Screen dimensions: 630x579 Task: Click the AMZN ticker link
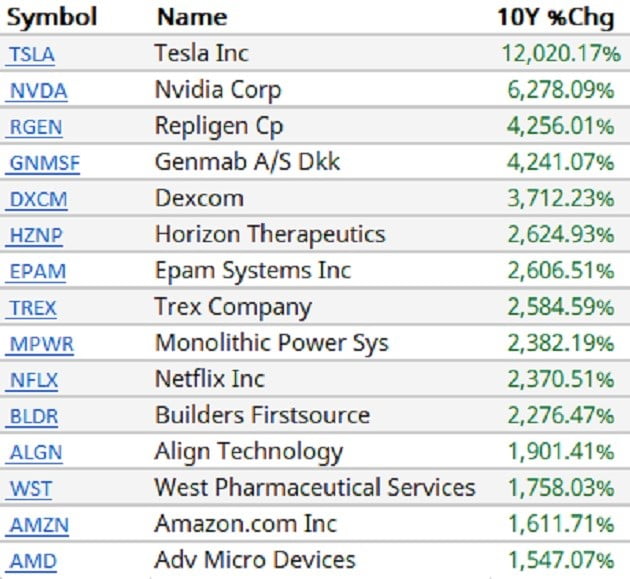[x=36, y=525]
